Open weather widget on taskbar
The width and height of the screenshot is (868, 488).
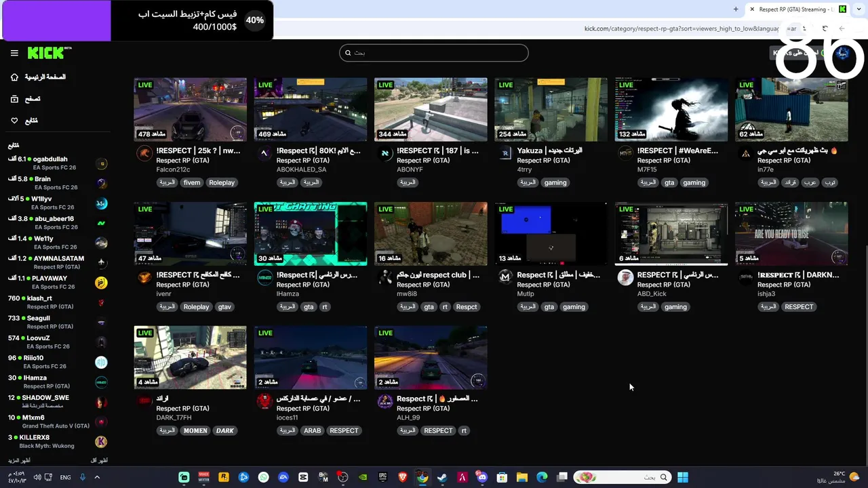[x=838, y=477]
